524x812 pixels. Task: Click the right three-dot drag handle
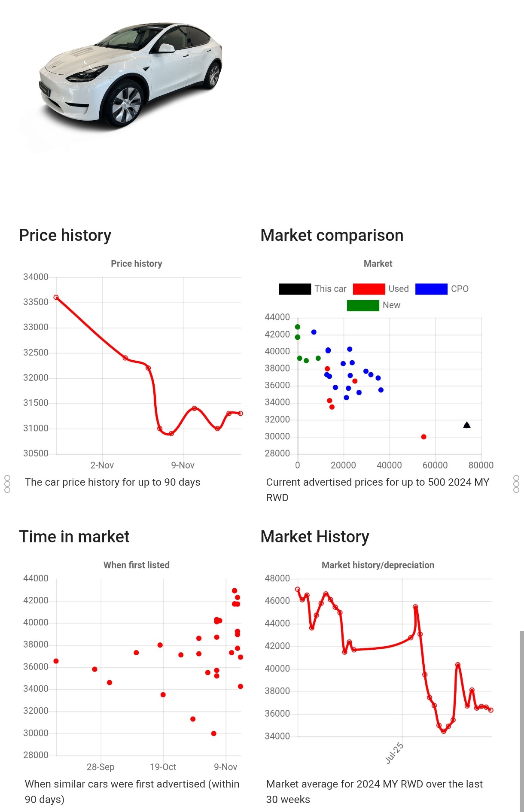(516, 484)
